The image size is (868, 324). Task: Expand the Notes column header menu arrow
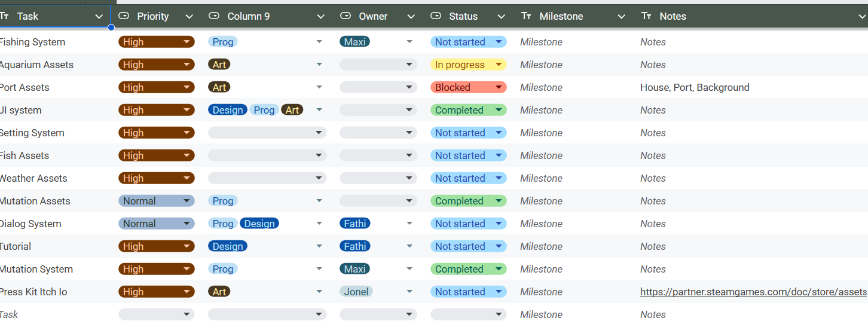[x=860, y=17]
